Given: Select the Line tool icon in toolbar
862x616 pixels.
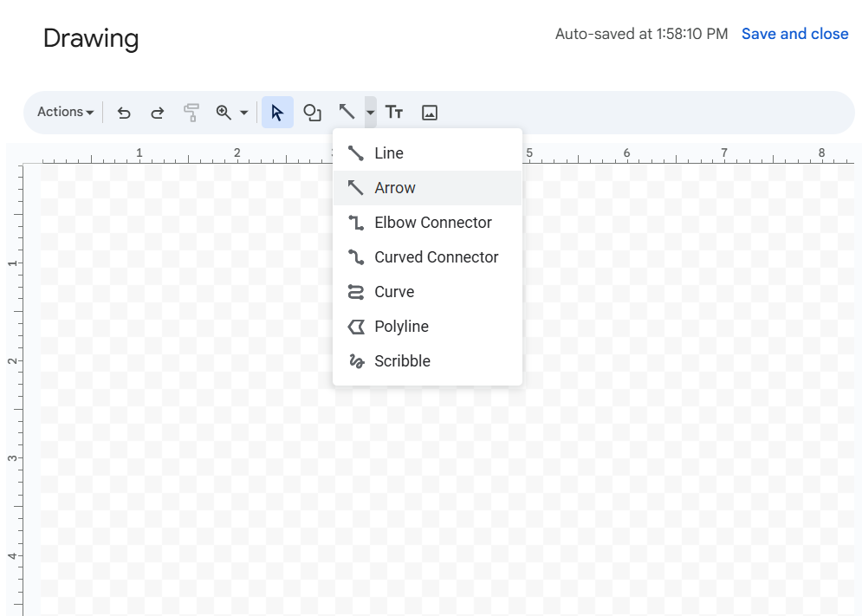Looking at the screenshot, I should point(347,113).
